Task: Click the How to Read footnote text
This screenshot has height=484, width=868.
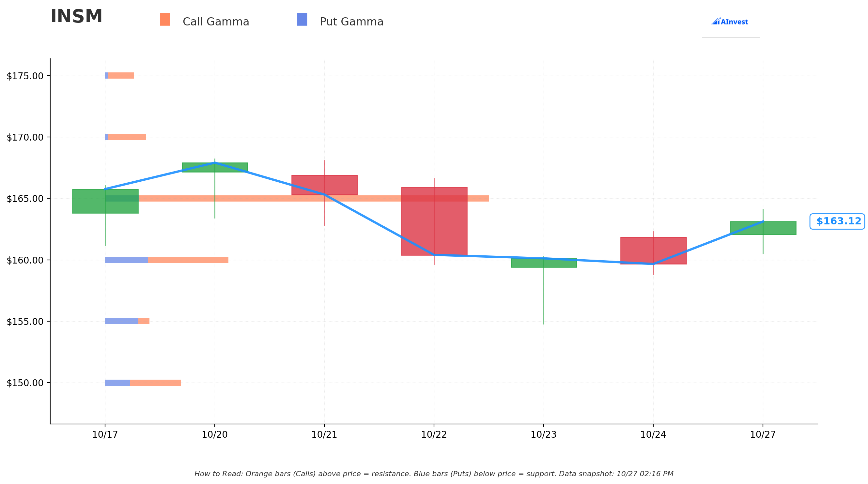Action: [x=434, y=474]
